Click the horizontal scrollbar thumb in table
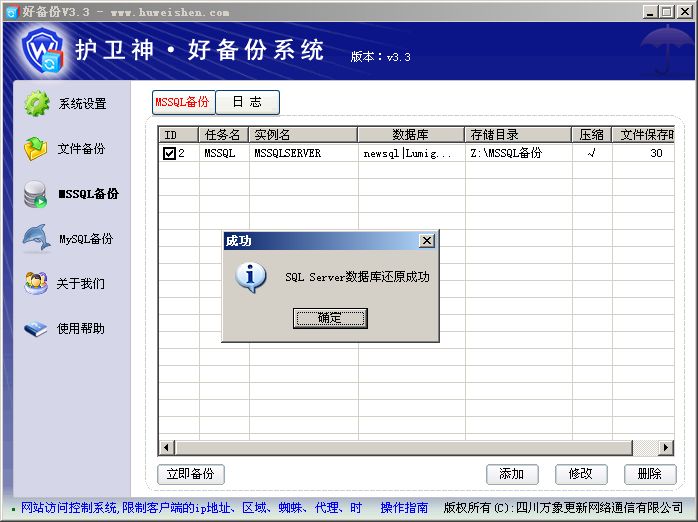698x522 pixels. 404,447
